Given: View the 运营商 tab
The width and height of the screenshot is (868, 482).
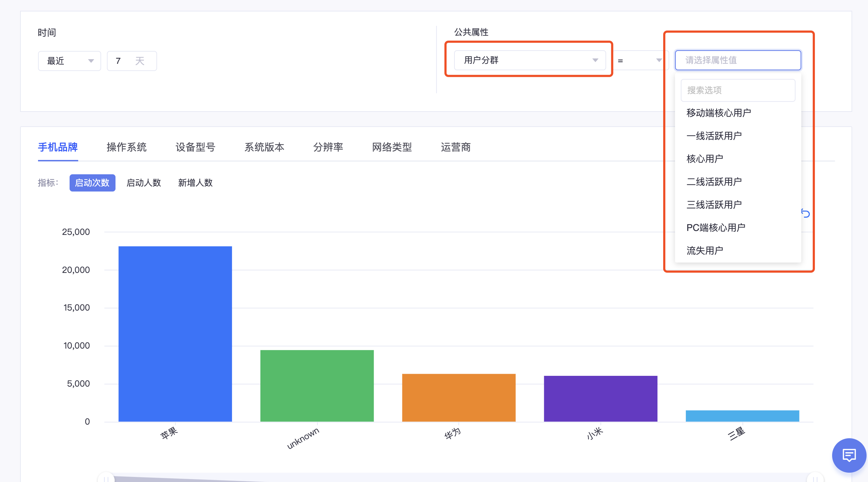Looking at the screenshot, I should pyautogui.click(x=456, y=147).
